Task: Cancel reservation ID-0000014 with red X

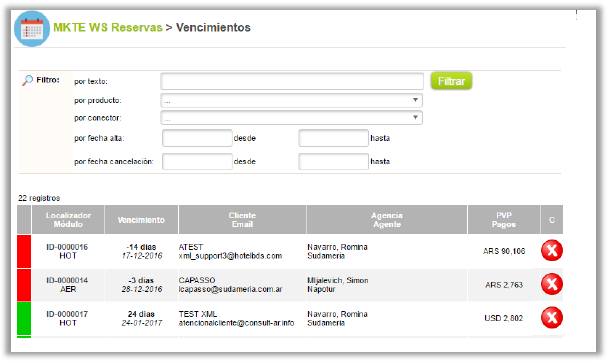Action: click(x=552, y=284)
